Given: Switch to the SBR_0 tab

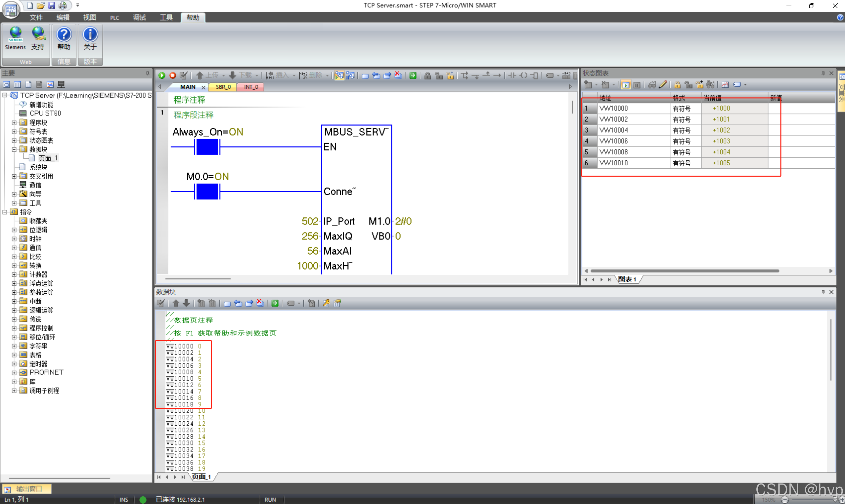Looking at the screenshot, I should pos(223,87).
